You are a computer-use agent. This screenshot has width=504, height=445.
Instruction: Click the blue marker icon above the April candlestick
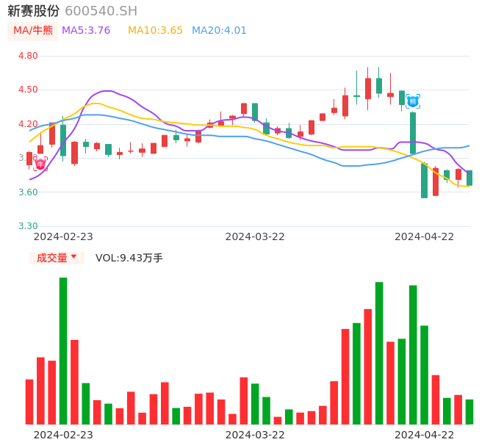413,101
